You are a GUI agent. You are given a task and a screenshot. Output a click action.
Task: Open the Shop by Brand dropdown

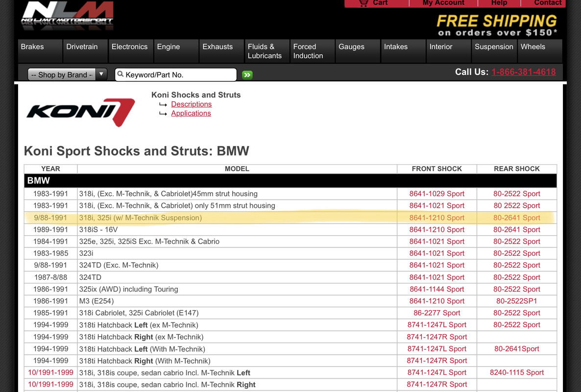68,74
